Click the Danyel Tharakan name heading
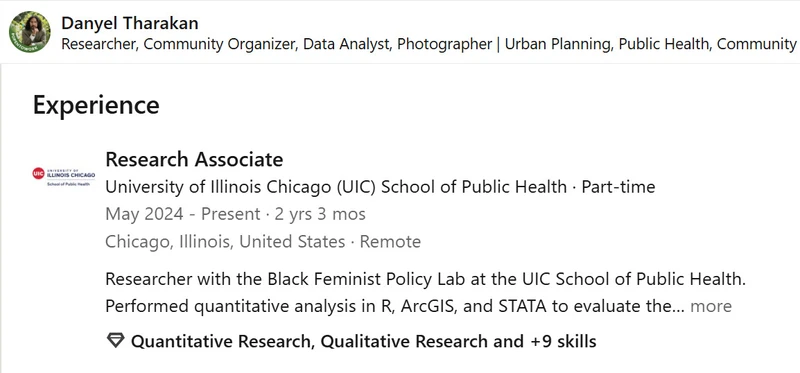Image resolution: width=800 pixels, height=373 pixels. coord(130,23)
